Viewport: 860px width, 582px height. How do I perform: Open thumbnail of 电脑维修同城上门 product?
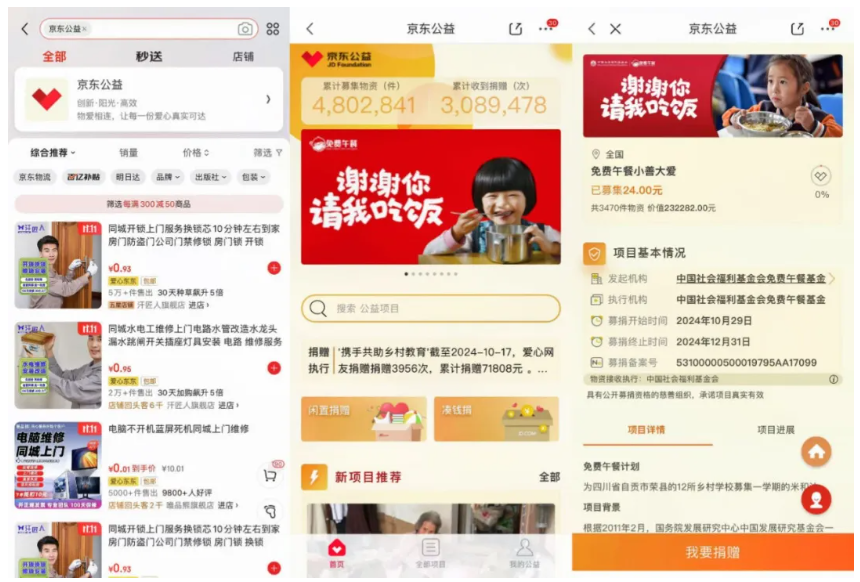pyautogui.click(x=58, y=465)
